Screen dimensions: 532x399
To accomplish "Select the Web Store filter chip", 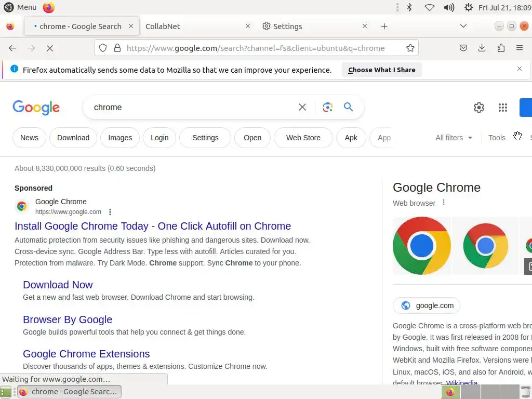I will (x=303, y=138).
